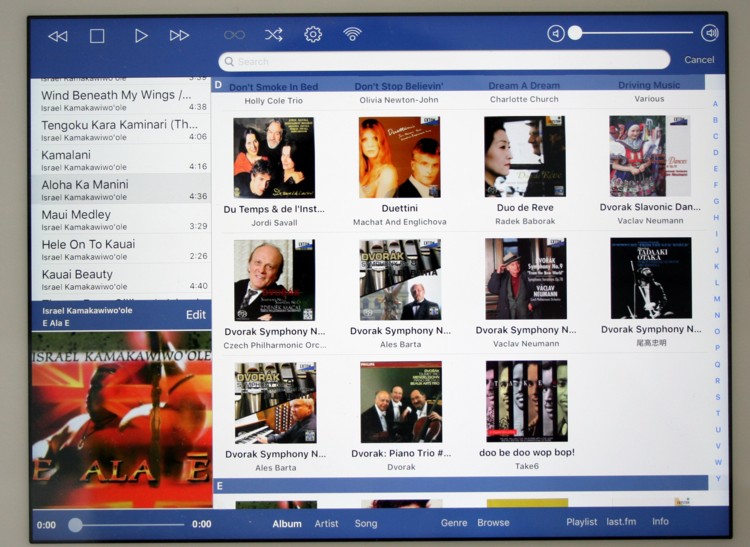Image resolution: width=750 pixels, height=547 pixels.
Task: Click Edit in the now playing queue
Action: 196,315
